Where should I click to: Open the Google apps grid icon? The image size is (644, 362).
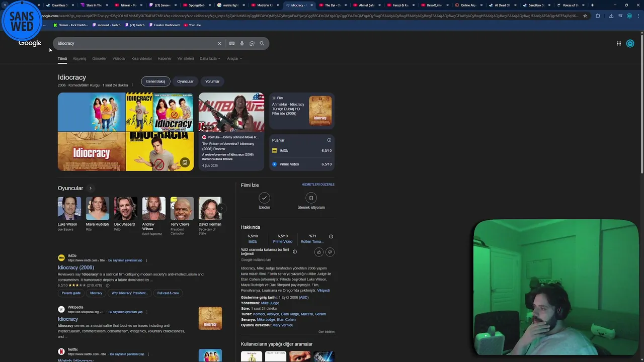pyautogui.click(x=619, y=43)
